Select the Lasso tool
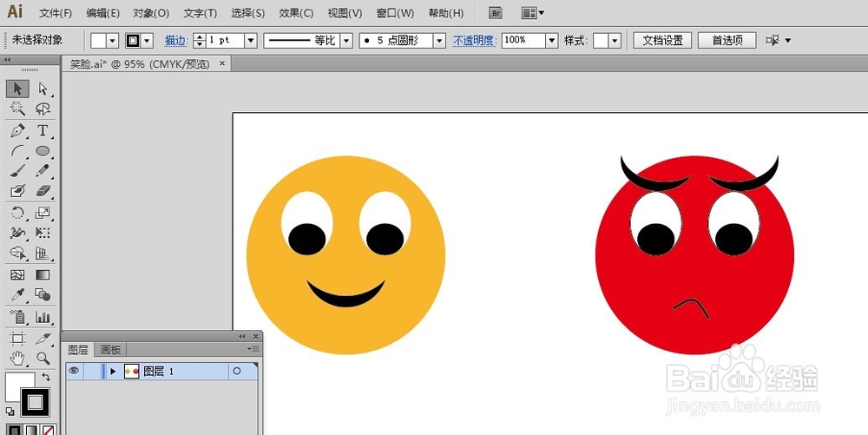 tap(43, 109)
